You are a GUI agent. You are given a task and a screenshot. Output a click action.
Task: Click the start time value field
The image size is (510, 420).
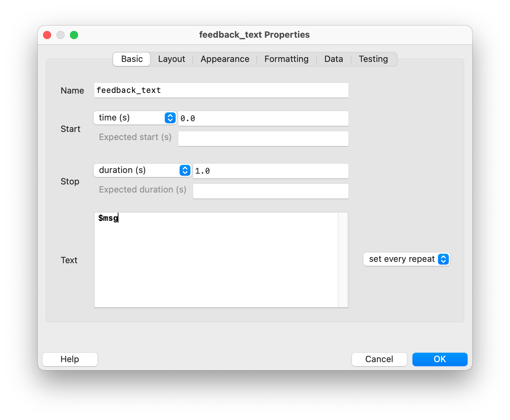[263, 118]
